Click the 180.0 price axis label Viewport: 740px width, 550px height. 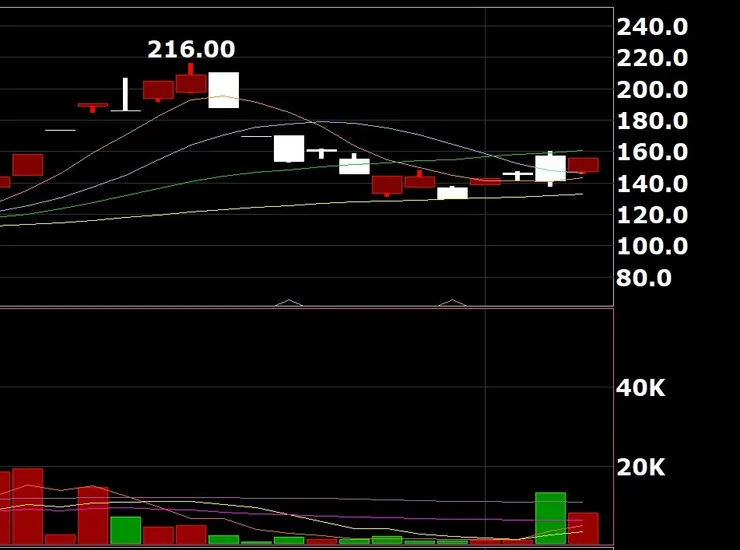(x=652, y=121)
